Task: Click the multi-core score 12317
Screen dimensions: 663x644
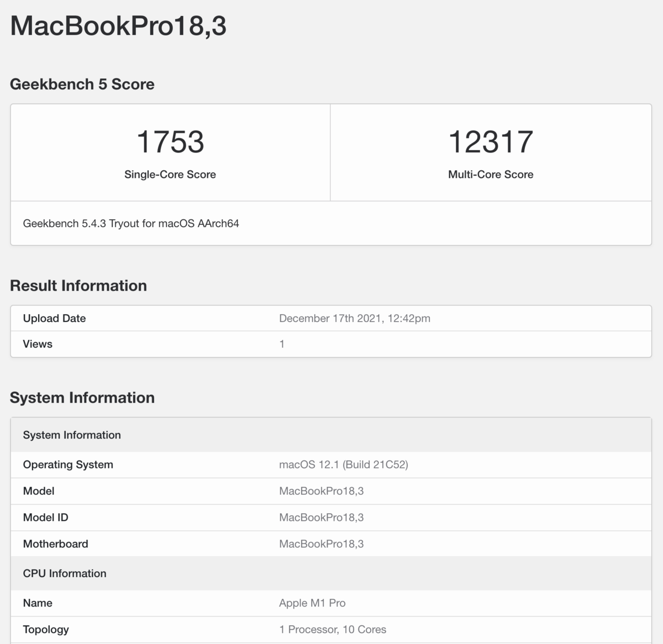Action: tap(491, 142)
